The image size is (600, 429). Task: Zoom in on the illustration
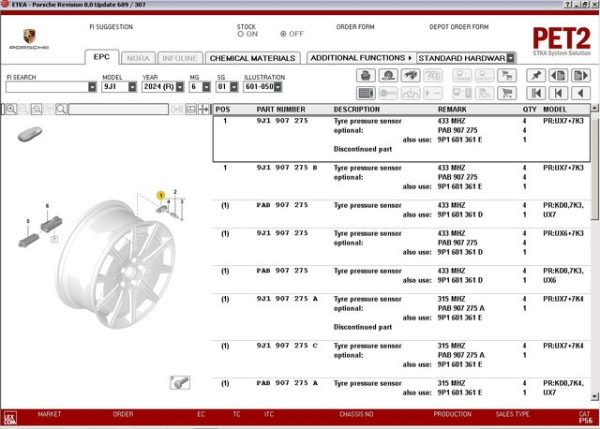tap(11, 109)
